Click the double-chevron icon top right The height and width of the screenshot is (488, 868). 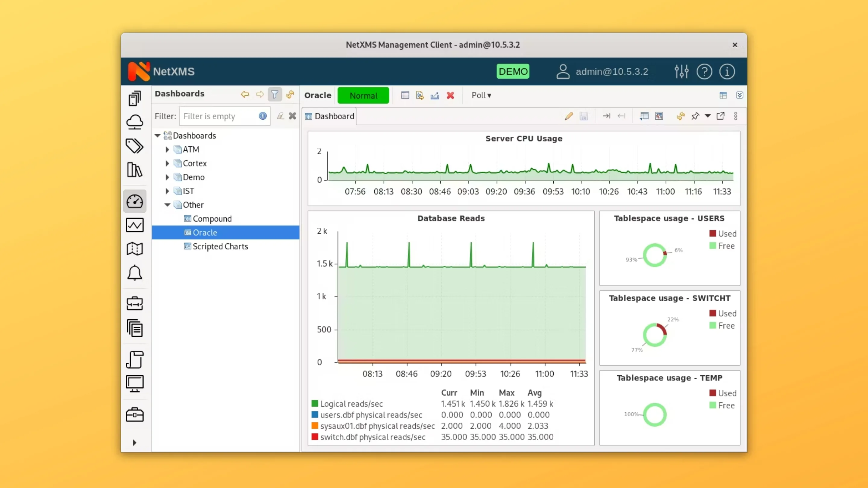[740, 95]
